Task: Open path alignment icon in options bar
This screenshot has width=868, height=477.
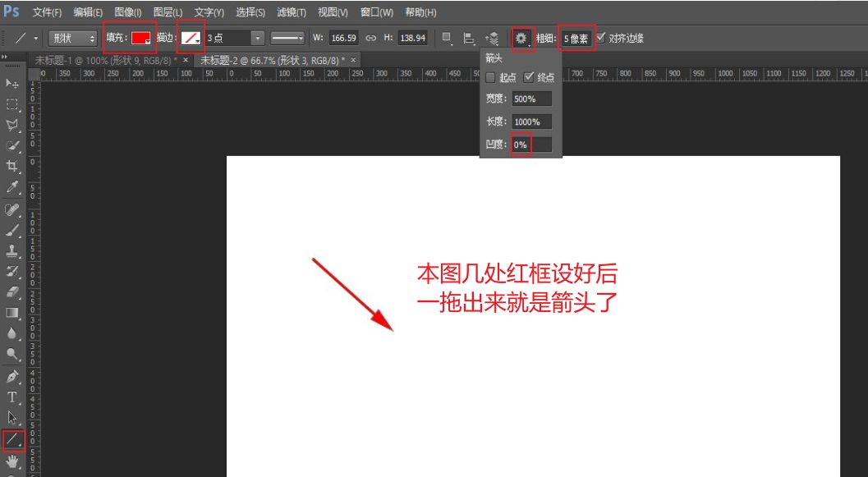Action: tap(469, 39)
